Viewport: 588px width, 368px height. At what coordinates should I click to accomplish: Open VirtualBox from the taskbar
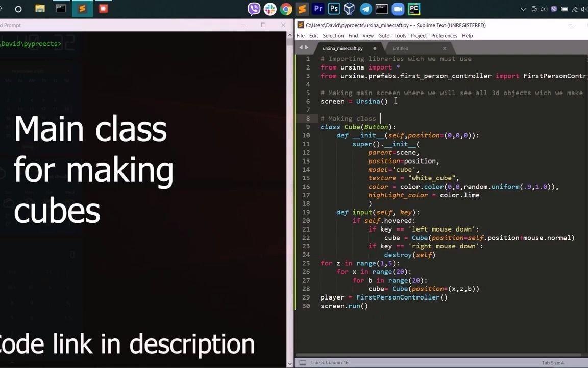349,9
